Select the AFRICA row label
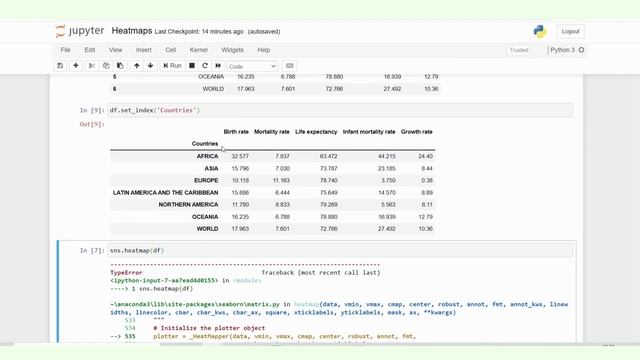The height and width of the screenshot is (360, 640). pyautogui.click(x=207, y=156)
